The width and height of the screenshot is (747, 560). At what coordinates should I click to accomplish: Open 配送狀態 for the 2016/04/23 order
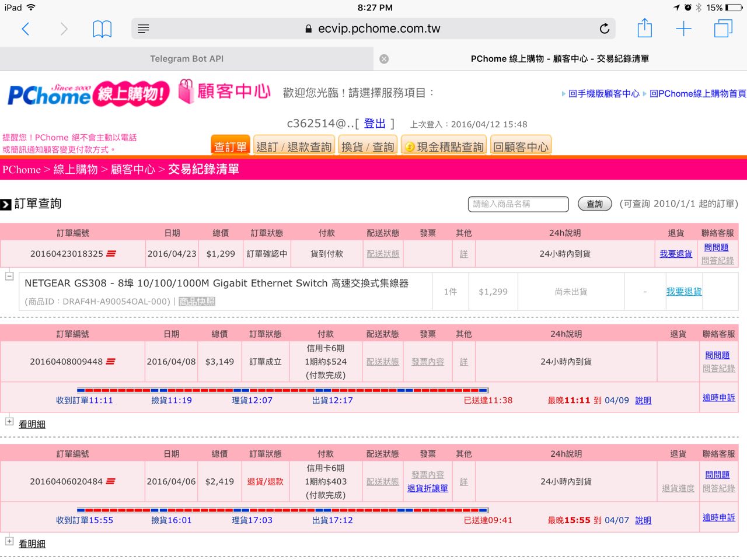(383, 254)
